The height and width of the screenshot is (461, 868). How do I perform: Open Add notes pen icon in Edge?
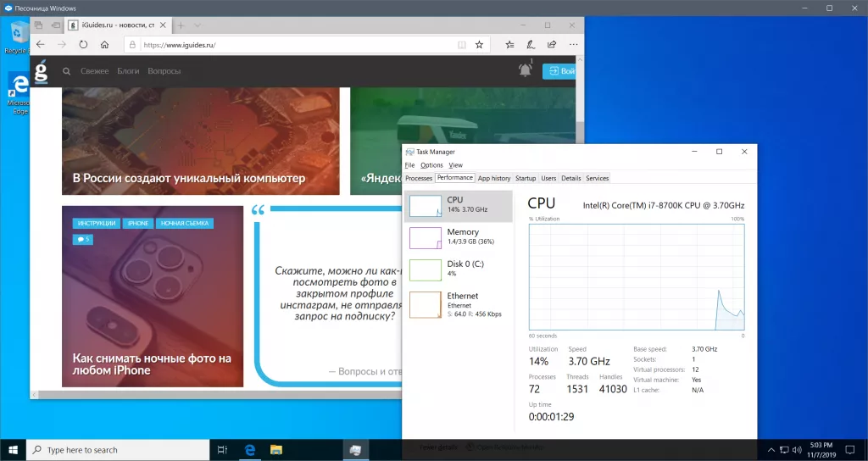[531, 44]
